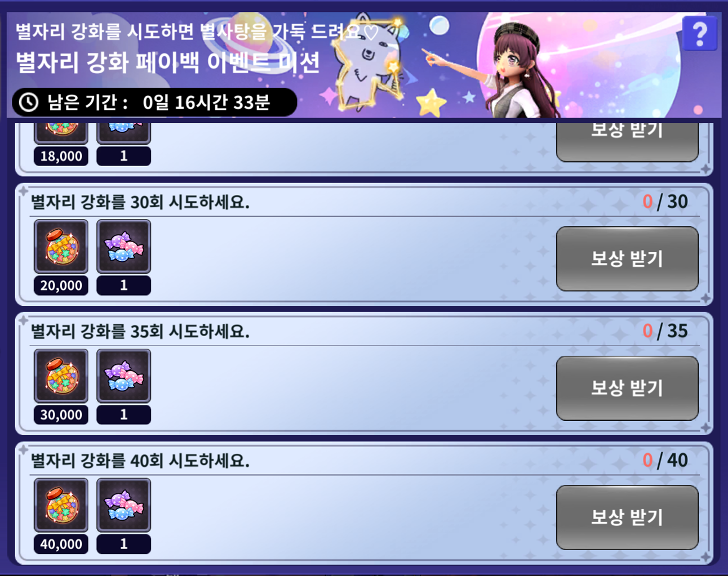Click the clock icon beside 남은 기간
This screenshot has height=576, width=728.
click(x=29, y=102)
